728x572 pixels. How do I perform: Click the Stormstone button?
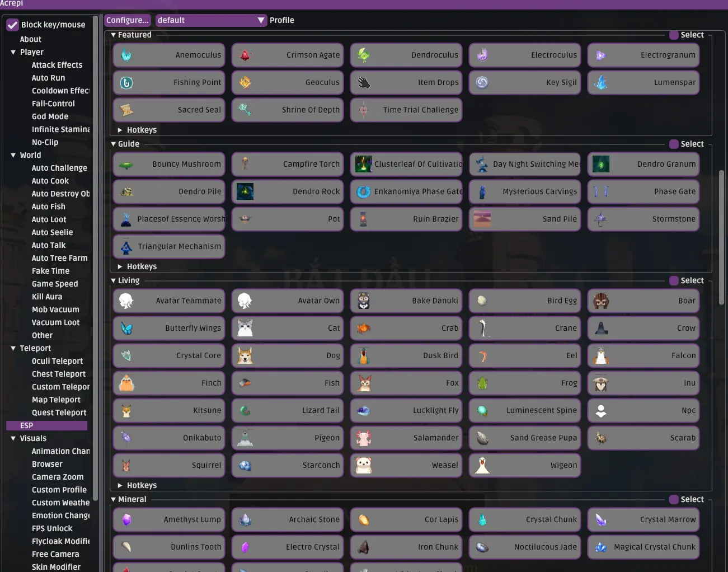click(x=644, y=219)
